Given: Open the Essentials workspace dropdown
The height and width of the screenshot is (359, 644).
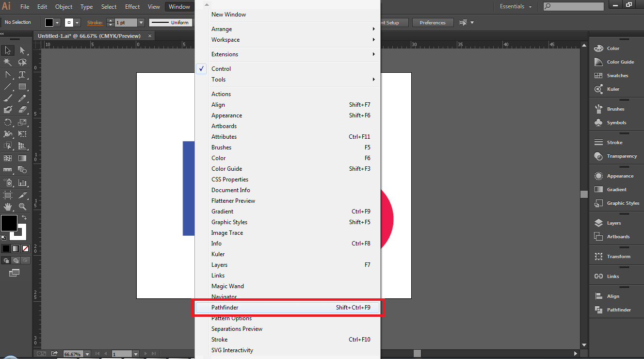Looking at the screenshot, I should pyautogui.click(x=515, y=6).
